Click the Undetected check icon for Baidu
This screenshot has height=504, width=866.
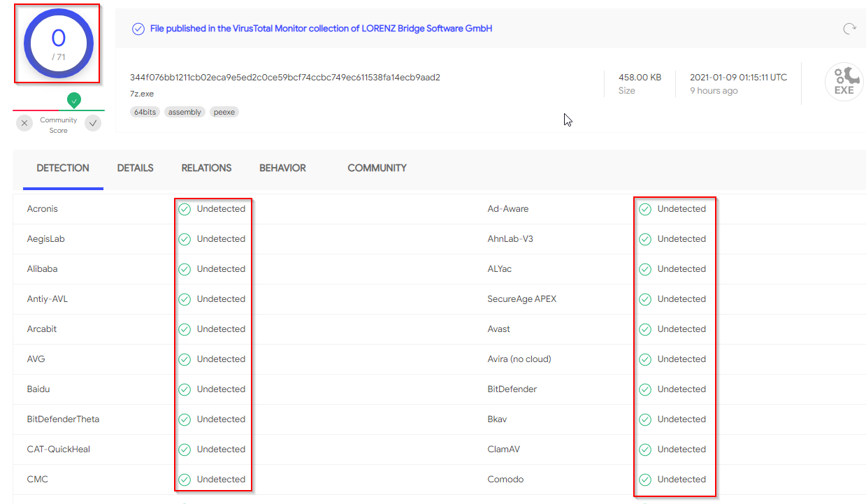[185, 389]
